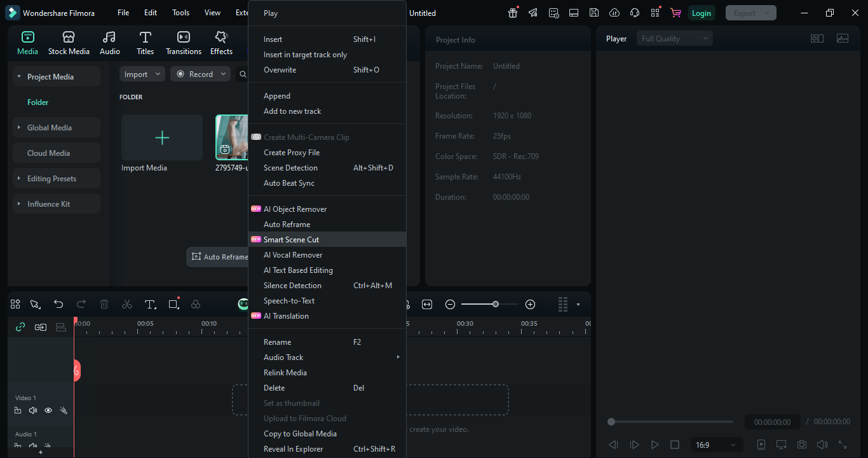Click the crop rectangle tool in timeline toolbar
This screenshot has width=868, height=458.
tap(173, 305)
